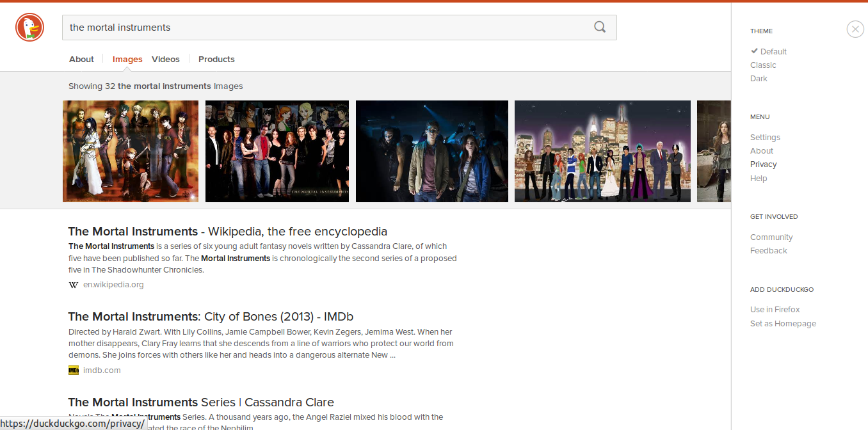The height and width of the screenshot is (430, 868).
Task: Switch theme to Dark
Action: (x=759, y=78)
